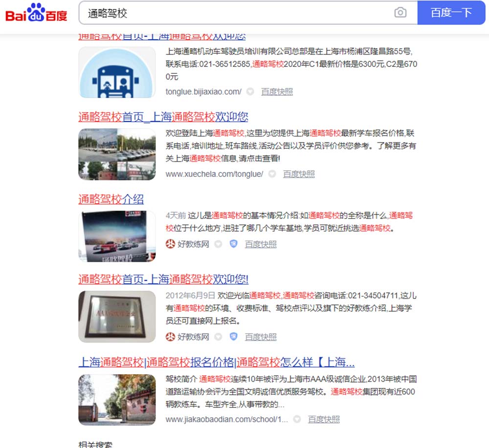Viewport: 489px width, 448px height.
Task: Click dropdown arrow icon after 好教练网 in 通略驾校介绍 result
Action: click(x=218, y=244)
